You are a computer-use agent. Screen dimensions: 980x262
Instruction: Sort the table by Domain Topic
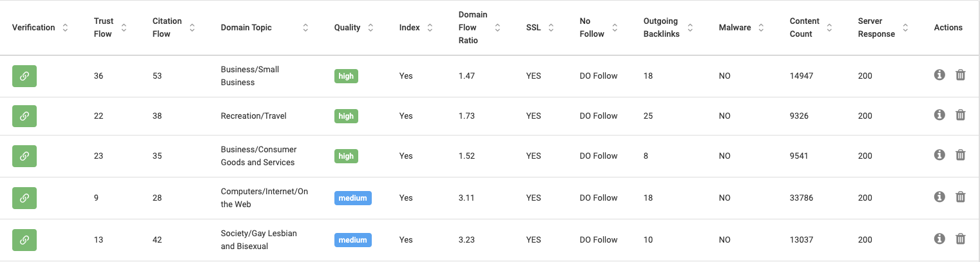305,28
